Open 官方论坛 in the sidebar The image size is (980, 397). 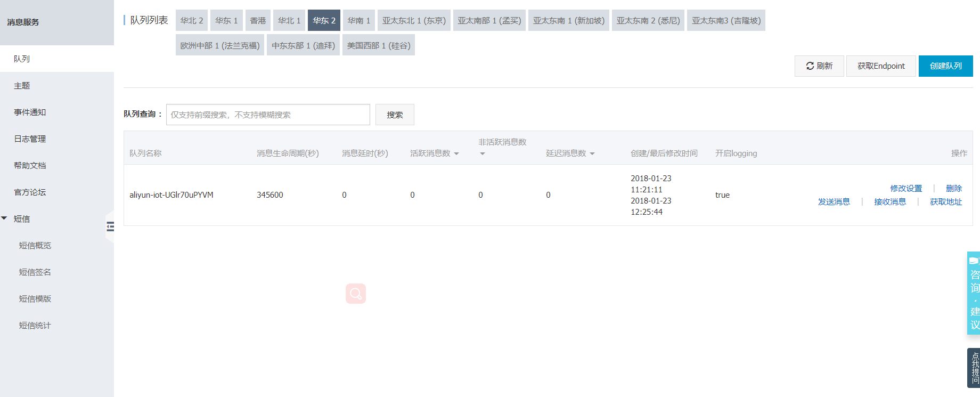pyautogui.click(x=57, y=192)
